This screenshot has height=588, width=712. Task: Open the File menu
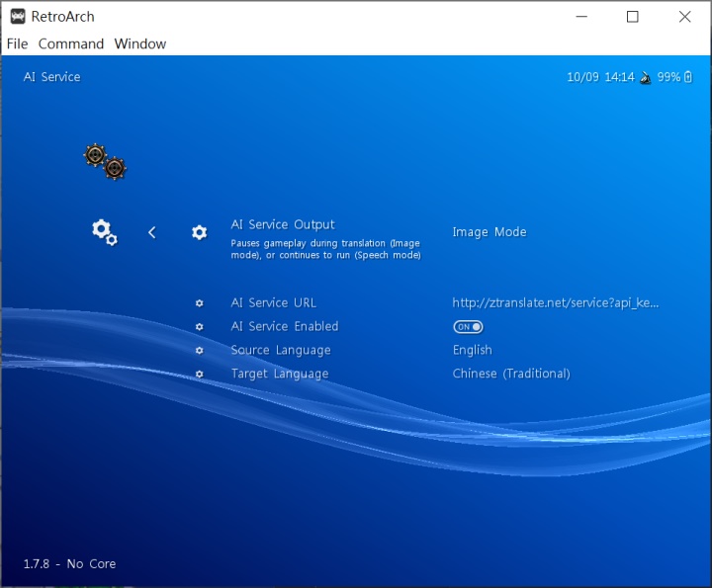click(17, 43)
